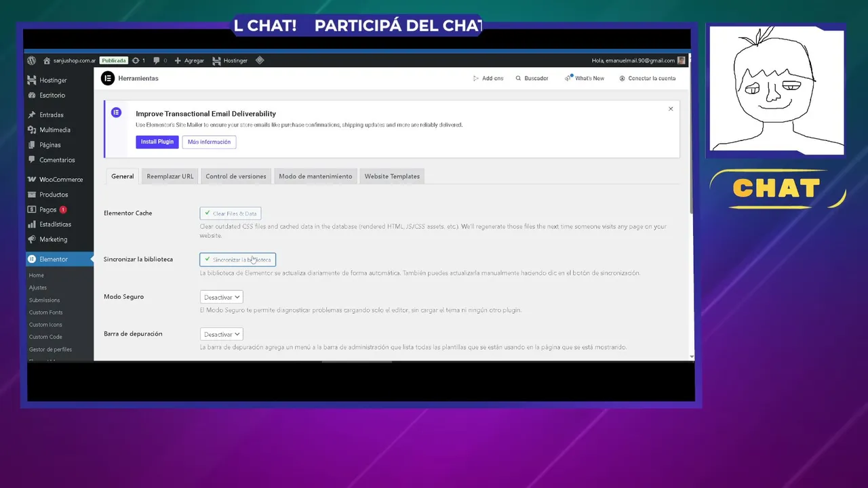
Task: Switch to the Modo de mantenimiento tab
Action: pyautogui.click(x=315, y=176)
